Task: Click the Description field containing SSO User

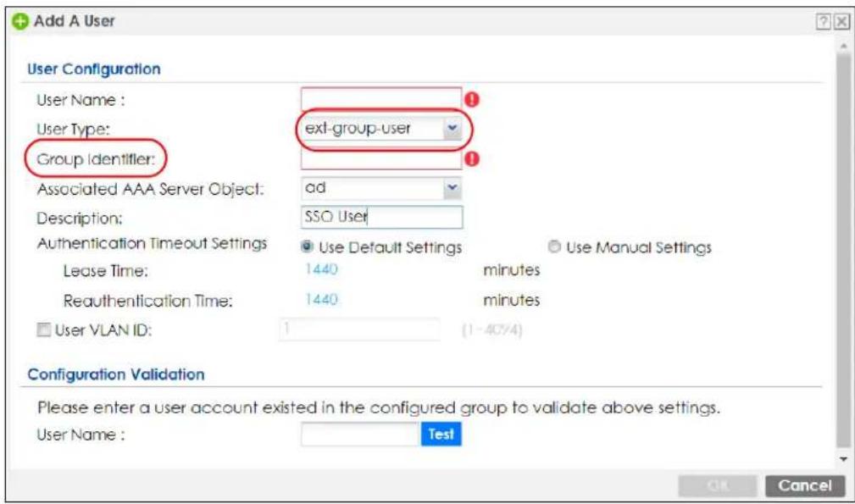Action: click(x=381, y=217)
